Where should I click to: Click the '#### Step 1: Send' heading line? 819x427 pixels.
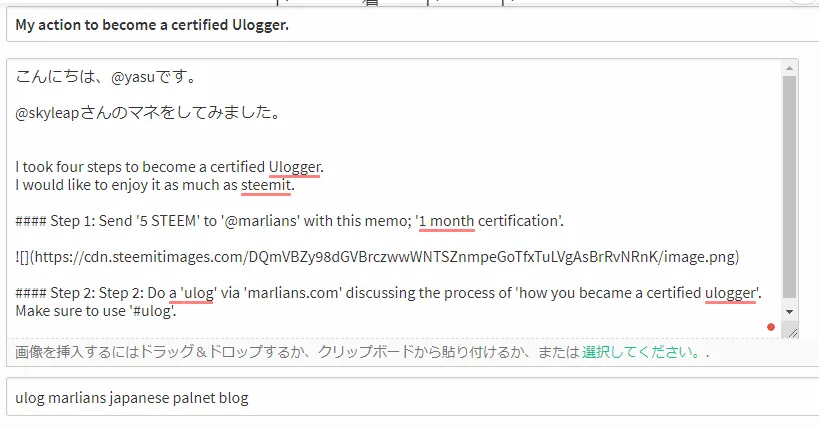(x=289, y=221)
